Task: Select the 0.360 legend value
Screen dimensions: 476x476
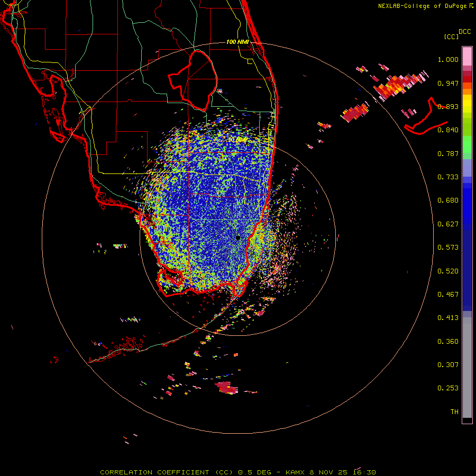Action: click(448, 342)
